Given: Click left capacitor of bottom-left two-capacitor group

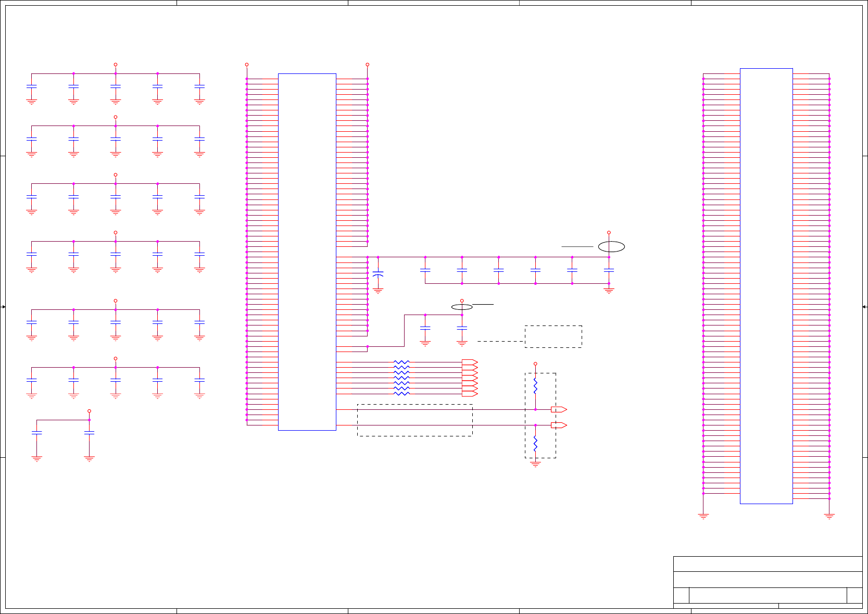Looking at the screenshot, I should pos(36,432).
